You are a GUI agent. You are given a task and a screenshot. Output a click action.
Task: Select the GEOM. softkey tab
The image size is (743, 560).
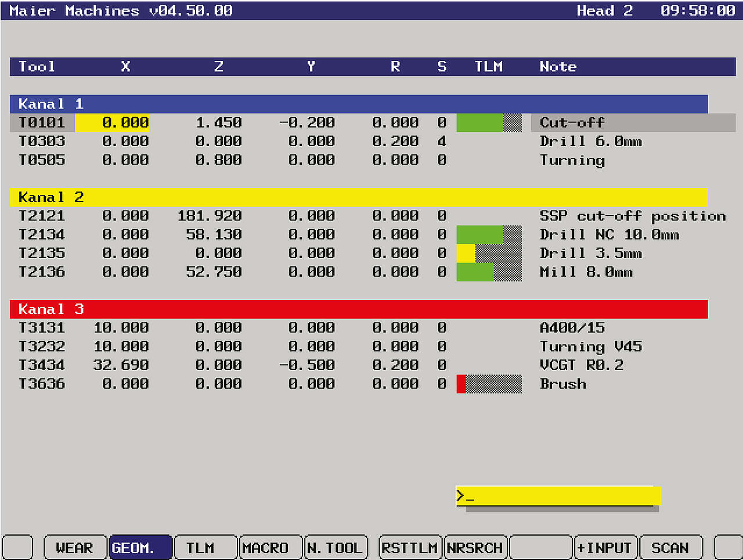(x=140, y=547)
